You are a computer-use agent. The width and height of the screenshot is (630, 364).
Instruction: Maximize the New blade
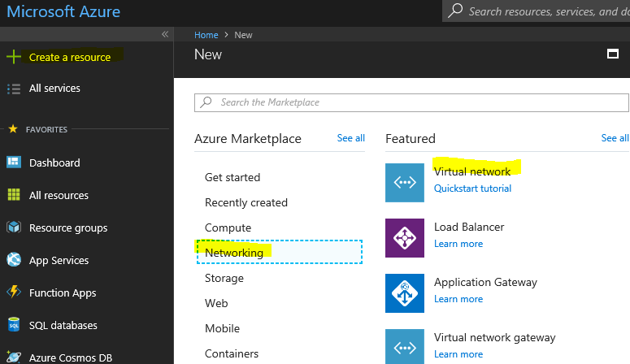[x=613, y=54]
